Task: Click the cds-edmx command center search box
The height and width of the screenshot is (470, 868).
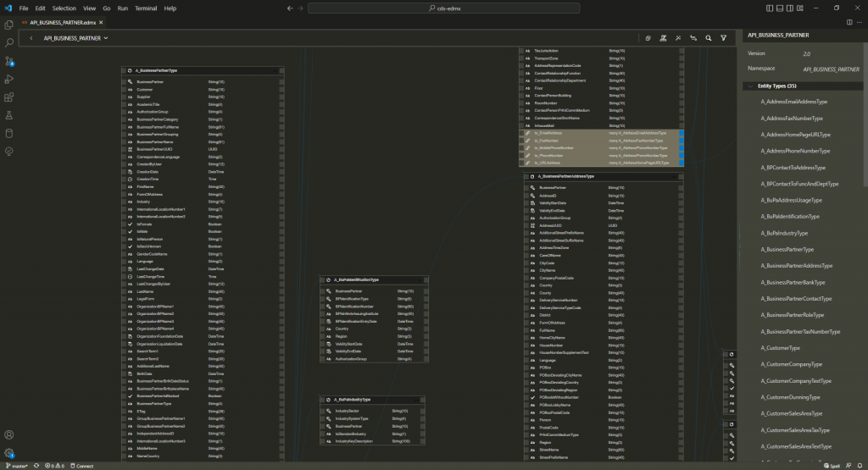Action: click(x=444, y=8)
